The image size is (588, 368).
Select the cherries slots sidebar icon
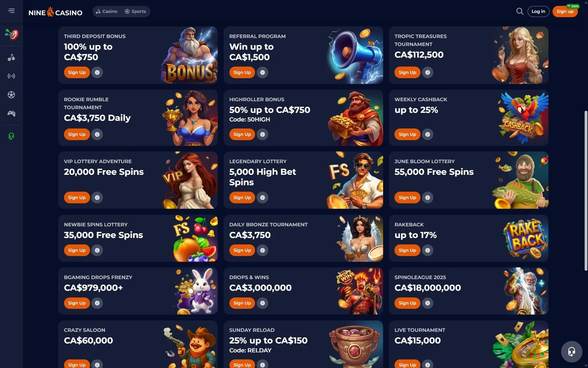point(11,57)
